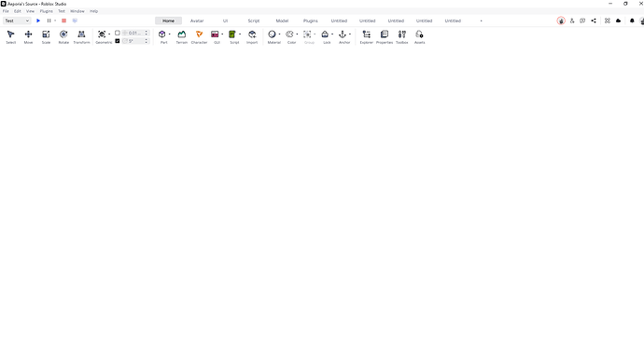The width and height of the screenshot is (644, 345).
Task: Open the Explorer panel
Action: point(367,36)
